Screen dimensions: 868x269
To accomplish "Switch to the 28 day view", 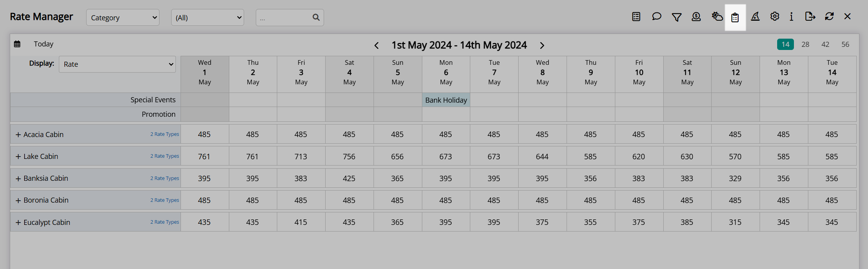I will click(x=805, y=45).
